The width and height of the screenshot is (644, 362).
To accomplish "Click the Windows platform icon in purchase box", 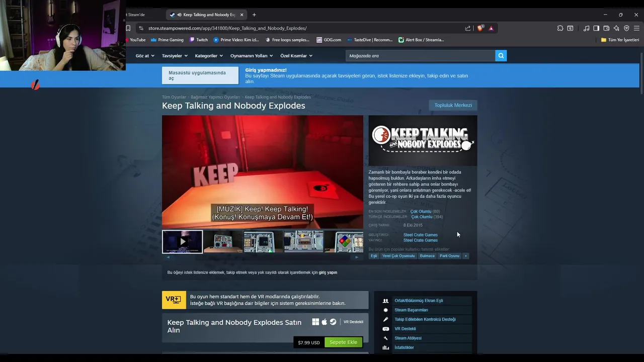I will (315, 322).
